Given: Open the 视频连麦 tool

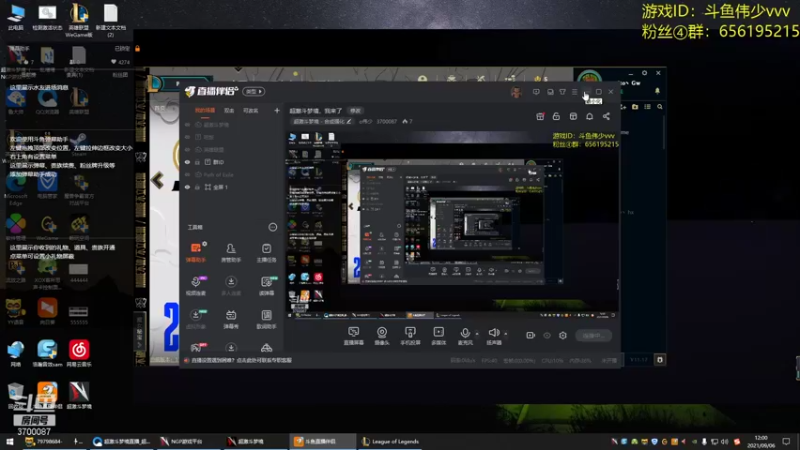Looking at the screenshot, I should pos(196,286).
